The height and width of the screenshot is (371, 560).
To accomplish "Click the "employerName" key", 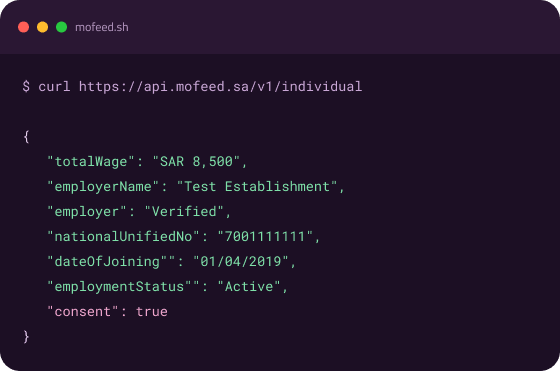I will 103,186.
